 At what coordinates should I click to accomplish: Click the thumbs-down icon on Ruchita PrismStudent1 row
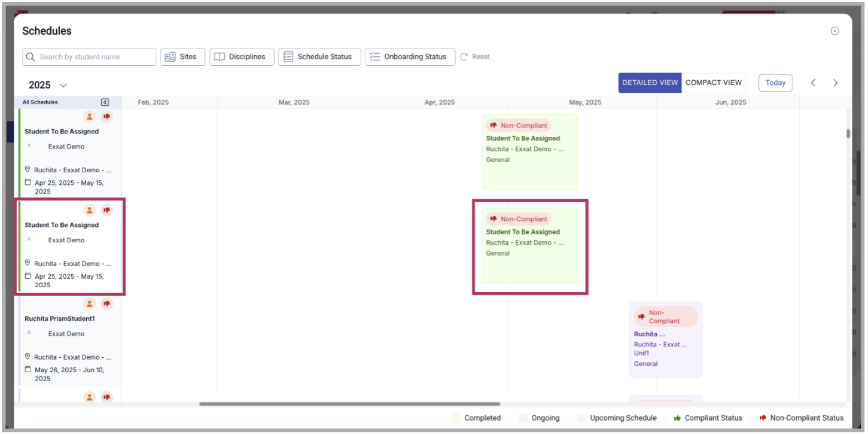[106, 304]
